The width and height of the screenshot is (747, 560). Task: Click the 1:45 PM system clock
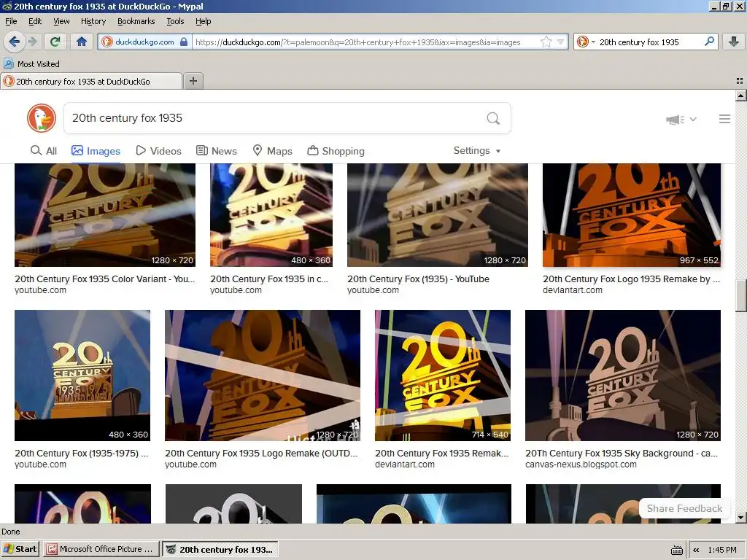[722, 550]
